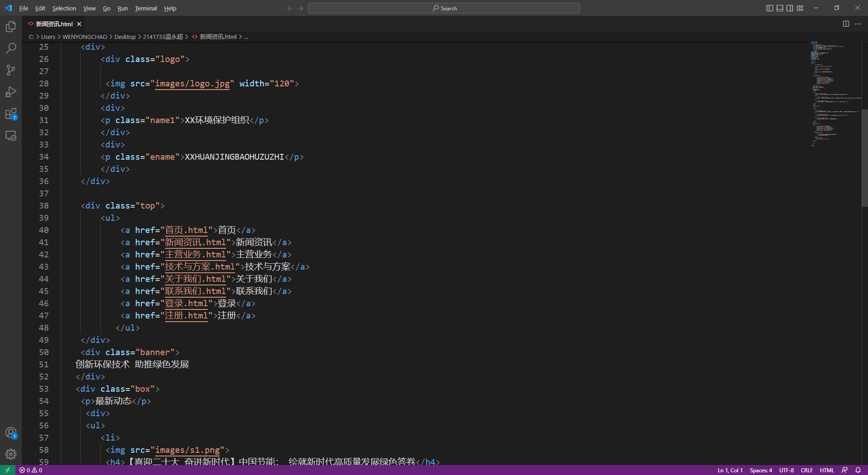Open the Search view in activity bar
868x475 pixels.
tap(11, 48)
